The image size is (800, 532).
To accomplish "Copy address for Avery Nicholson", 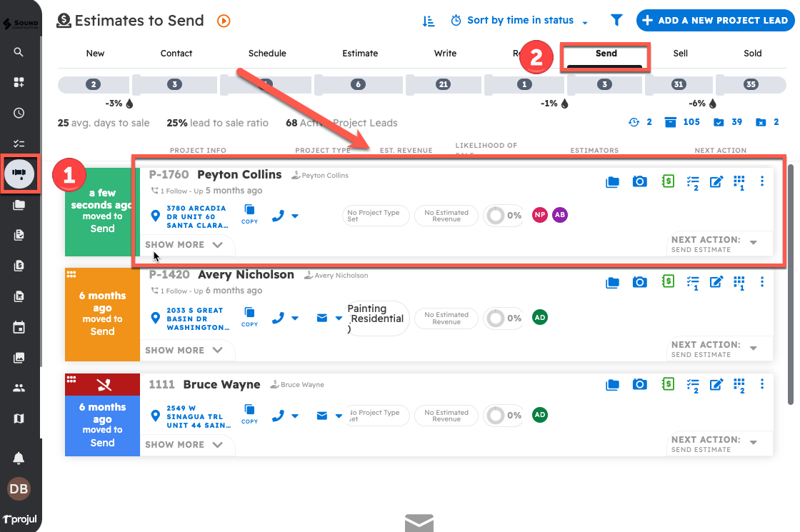I will point(249,314).
